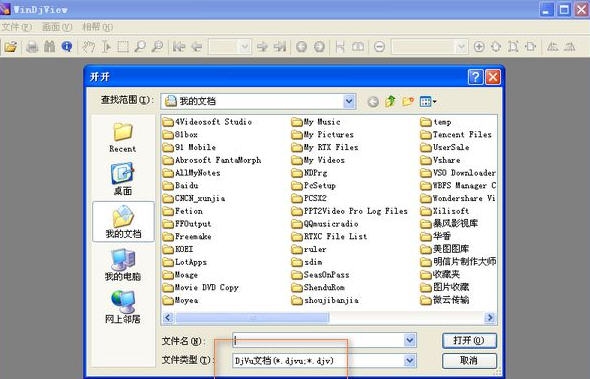
Task: Select the 微云传输 folder
Action: (x=445, y=300)
